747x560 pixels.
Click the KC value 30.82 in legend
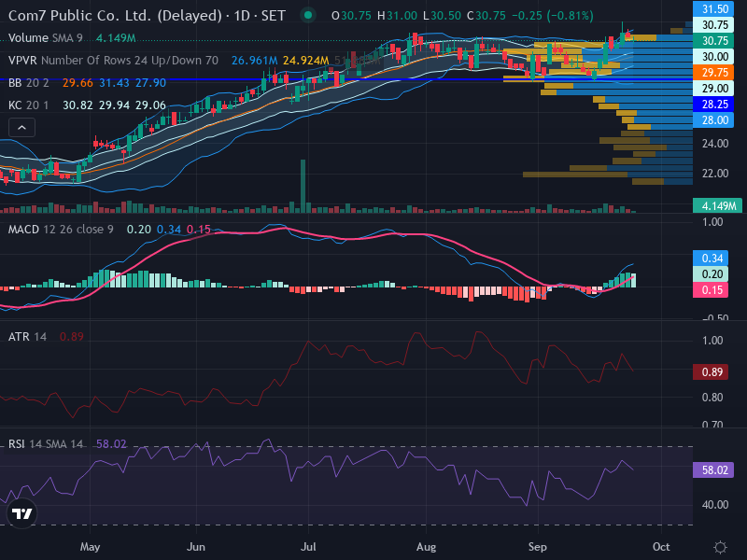(x=78, y=105)
